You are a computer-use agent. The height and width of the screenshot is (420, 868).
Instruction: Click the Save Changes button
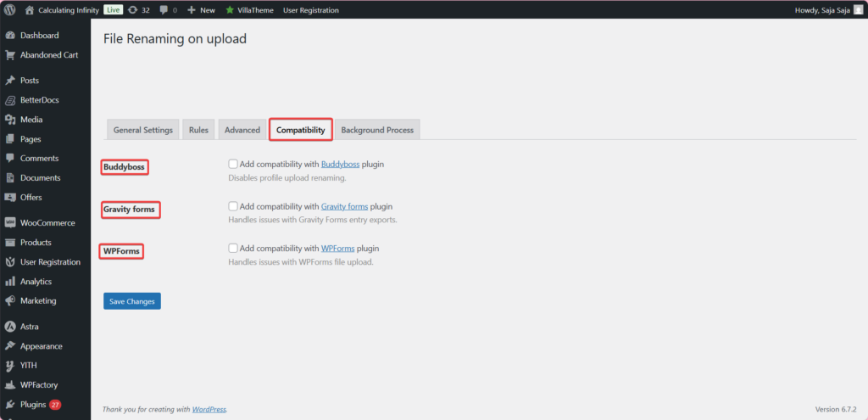click(132, 301)
